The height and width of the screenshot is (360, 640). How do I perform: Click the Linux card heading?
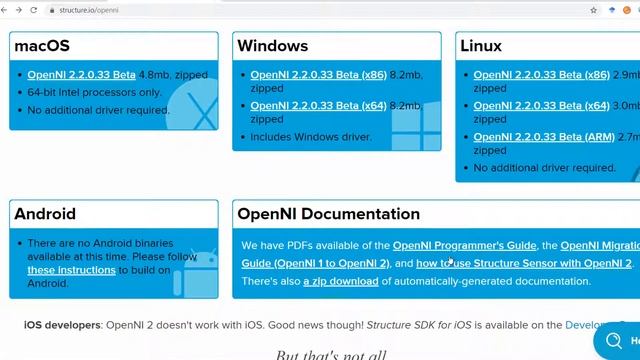coord(481,46)
